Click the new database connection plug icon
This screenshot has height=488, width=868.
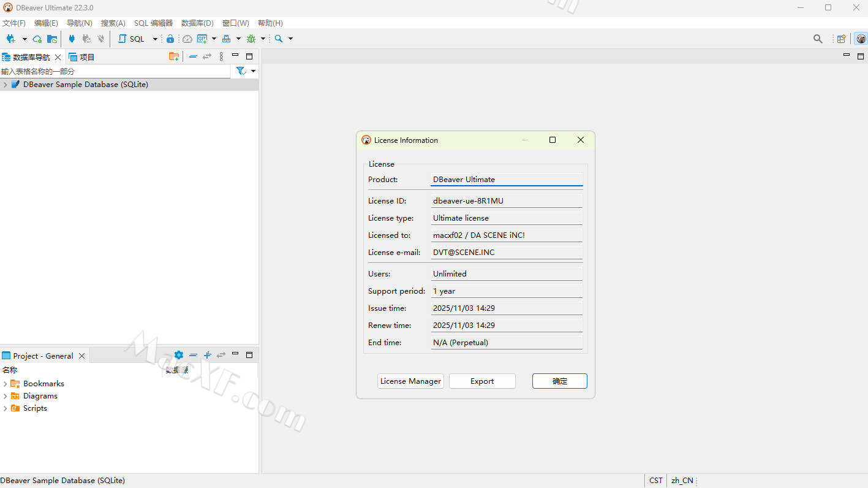pyautogui.click(x=10, y=39)
